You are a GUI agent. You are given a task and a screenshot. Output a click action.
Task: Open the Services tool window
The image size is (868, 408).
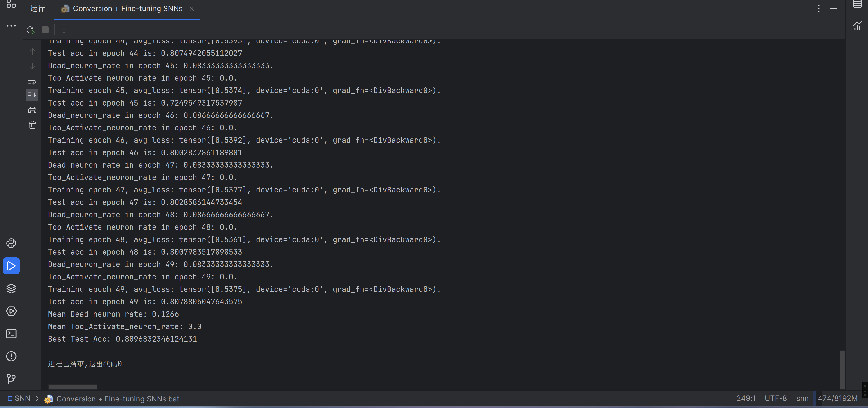(11, 311)
